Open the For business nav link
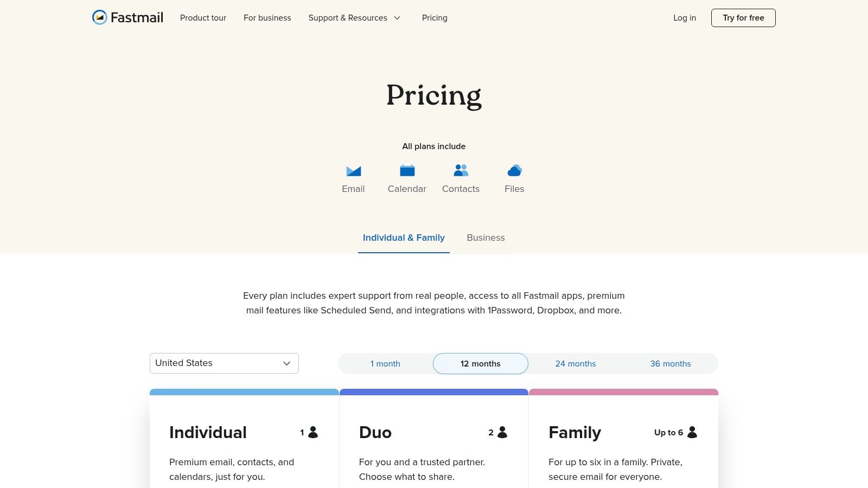This screenshot has width=868, height=488. coord(267,18)
